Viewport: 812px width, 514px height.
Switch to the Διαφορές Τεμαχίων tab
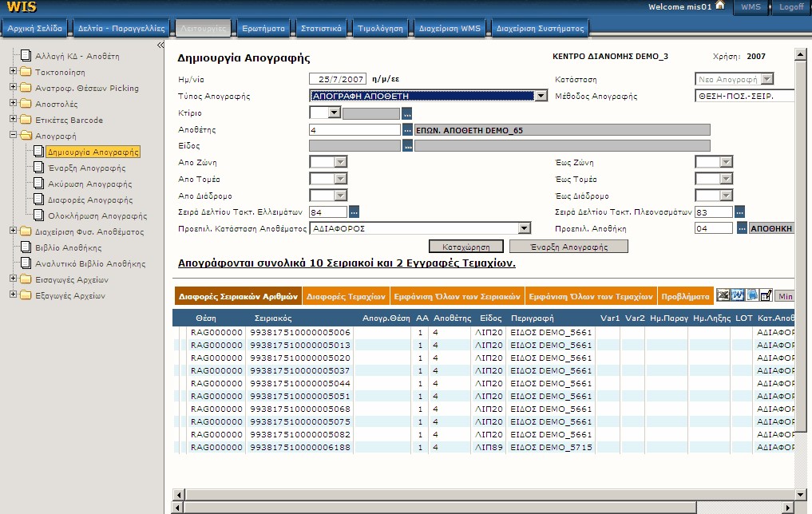pyautogui.click(x=346, y=297)
